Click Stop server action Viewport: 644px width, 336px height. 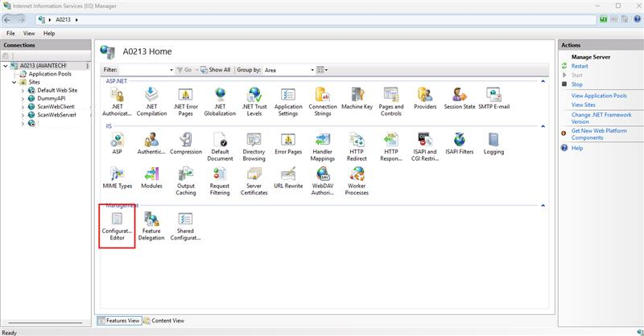click(x=576, y=84)
